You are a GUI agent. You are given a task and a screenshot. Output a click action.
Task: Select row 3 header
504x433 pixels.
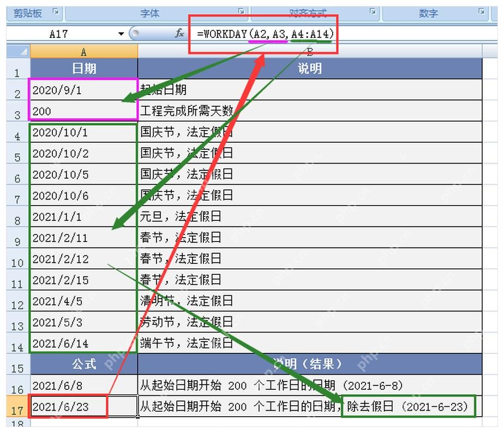pos(19,111)
